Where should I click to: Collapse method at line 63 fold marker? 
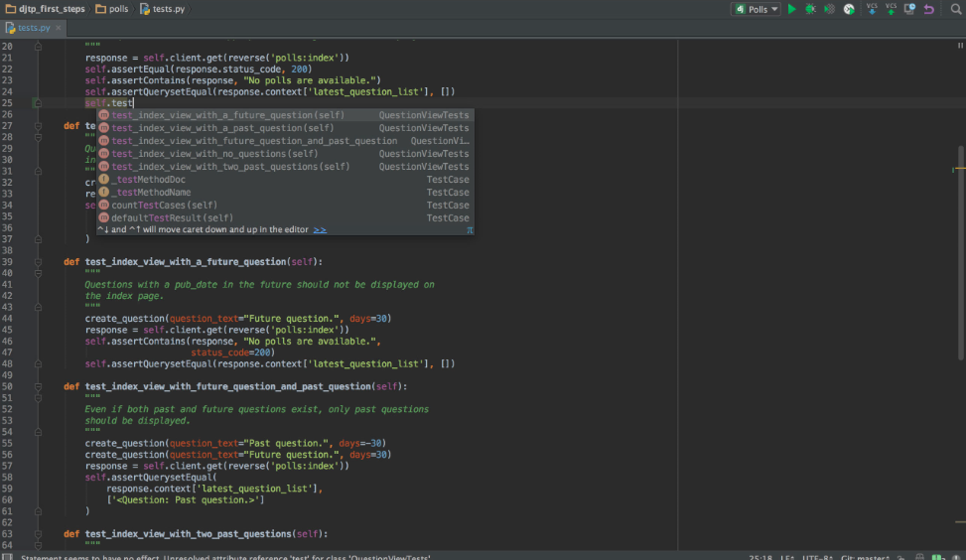click(38, 533)
